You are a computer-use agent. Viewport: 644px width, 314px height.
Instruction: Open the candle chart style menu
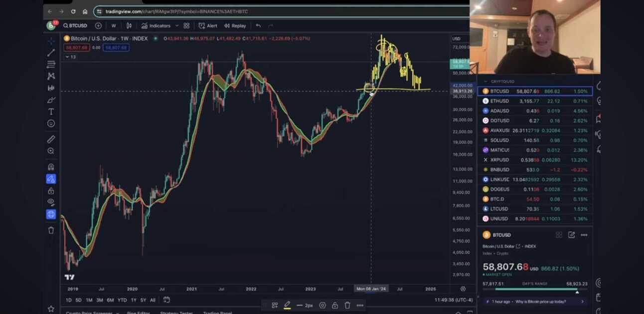point(129,25)
